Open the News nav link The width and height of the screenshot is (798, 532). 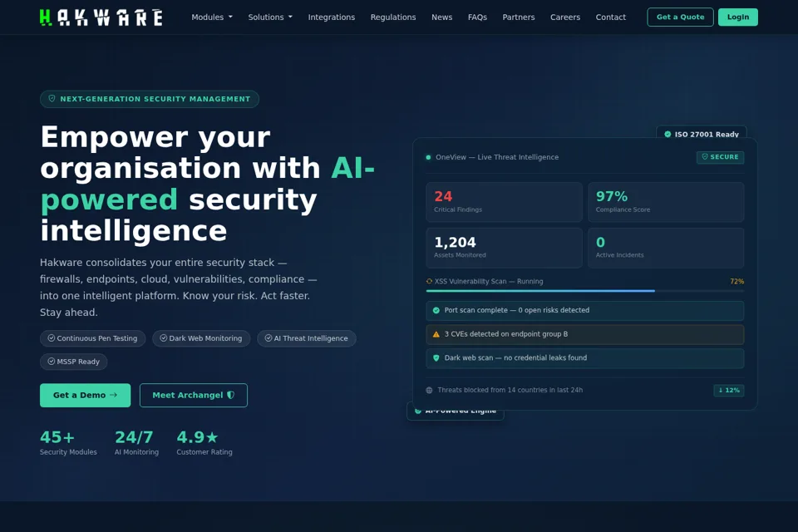tap(441, 17)
